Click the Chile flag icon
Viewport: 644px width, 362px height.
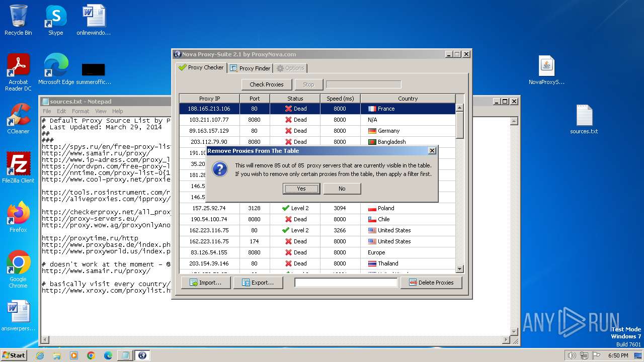point(372,219)
